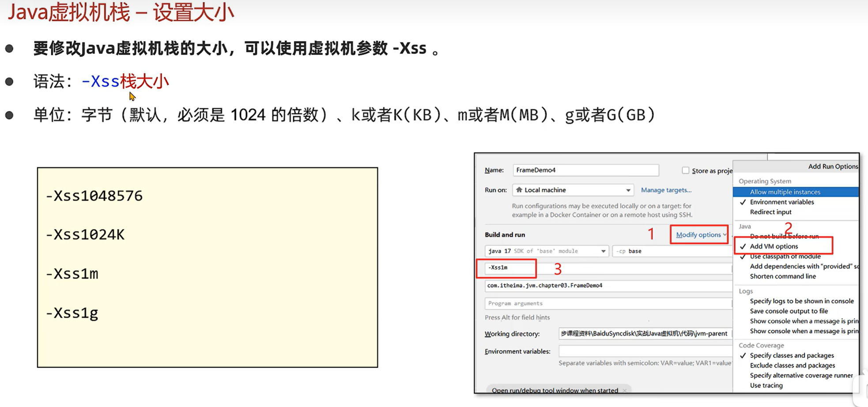
Task: Open the Modify options dropdown
Action: (x=700, y=235)
